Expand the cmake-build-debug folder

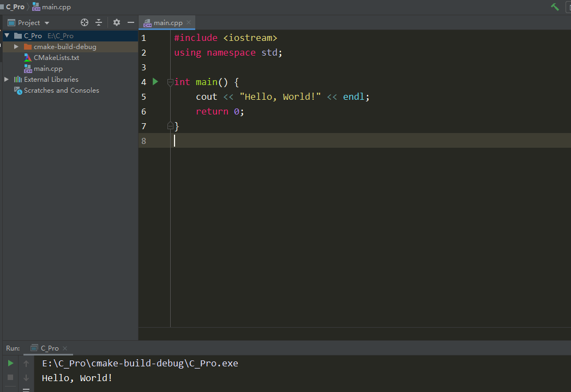16,46
